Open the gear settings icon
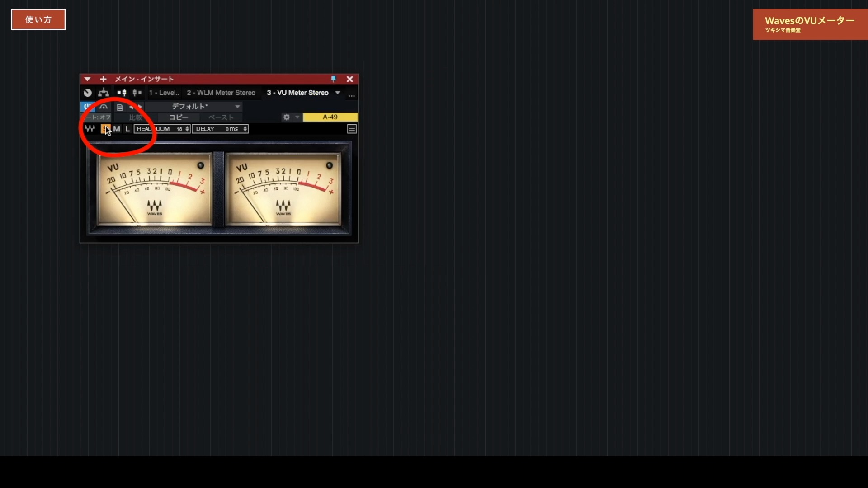868x488 pixels. [x=286, y=117]
